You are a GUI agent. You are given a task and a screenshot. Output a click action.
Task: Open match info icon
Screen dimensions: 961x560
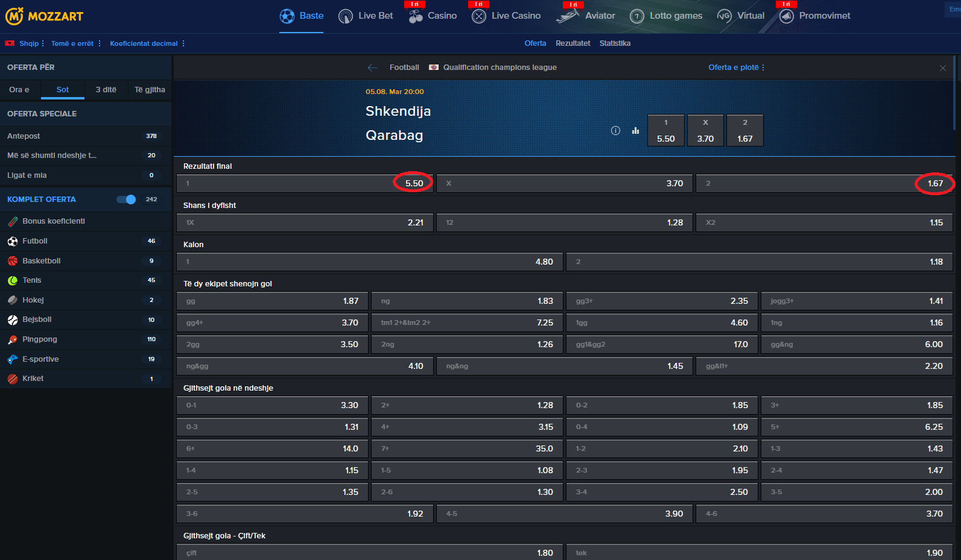click(x=615, y=131)
